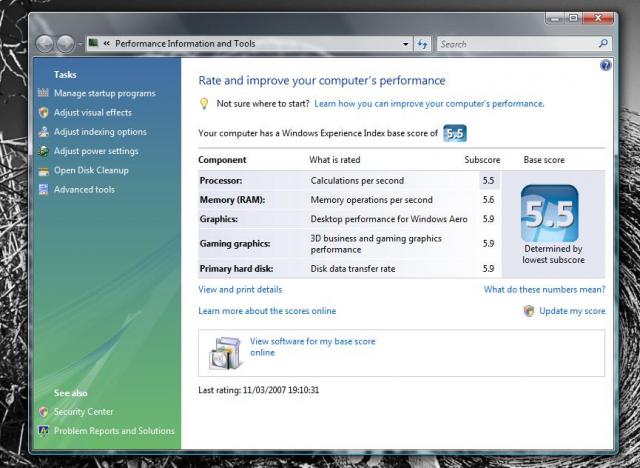640x468 pixels.
Task: Open Adjust power settings
Action: 96,151
